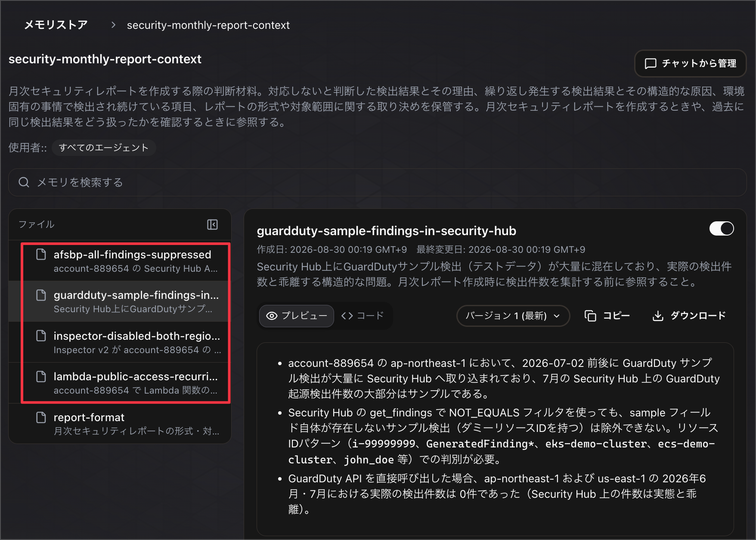
Task: Open the report-format file
Action: [120, 424]
